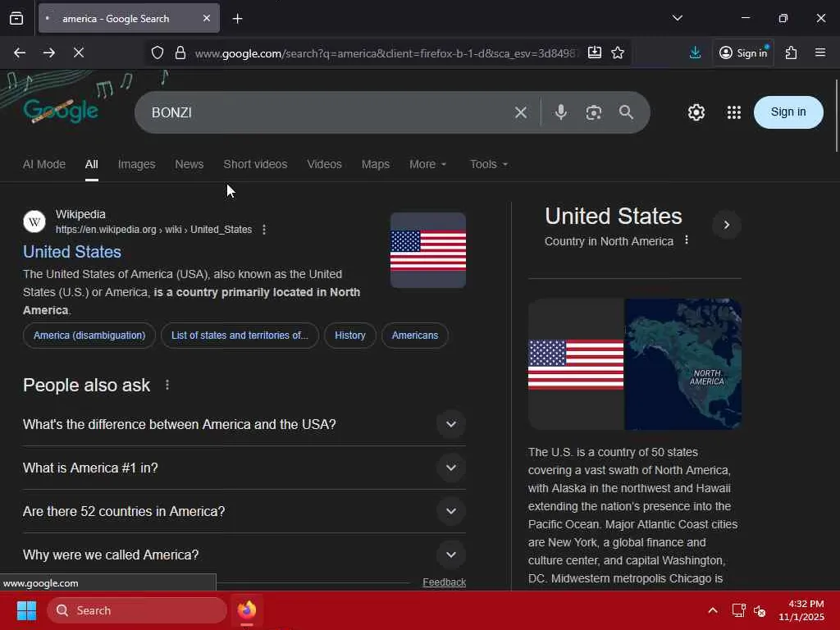Image resolution: width=840 pixels, height=630 pixels.
Task: Open the History chip
Action: [349, 336]
